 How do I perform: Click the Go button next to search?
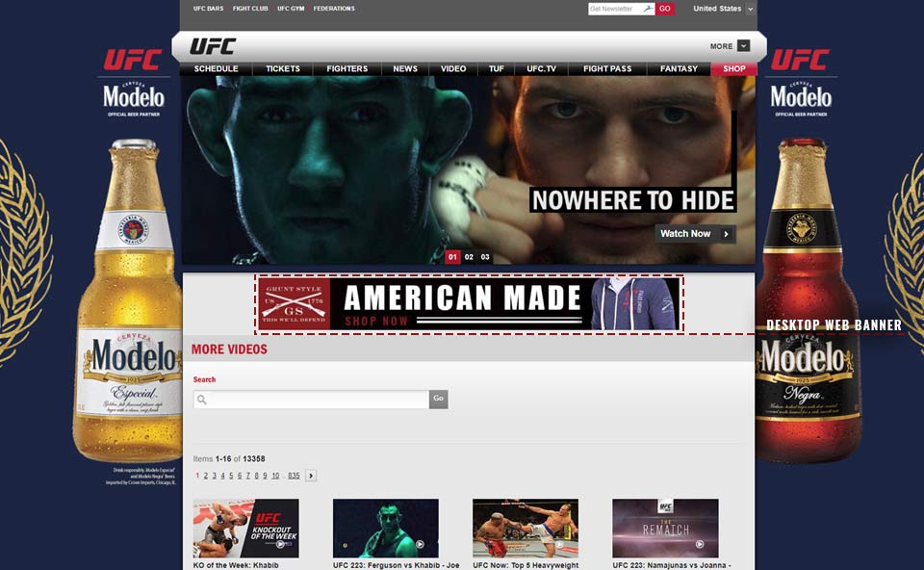[439, 398]
